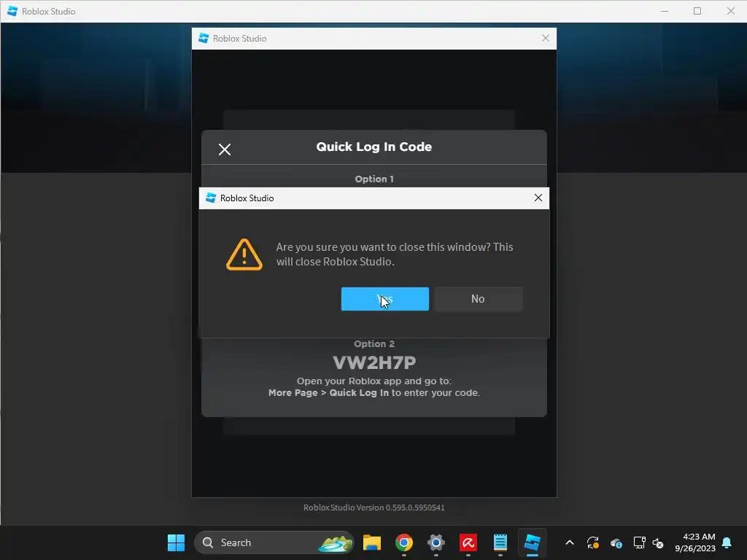
Task: Click the Roblox Studio version text
Action: [374, 507]
